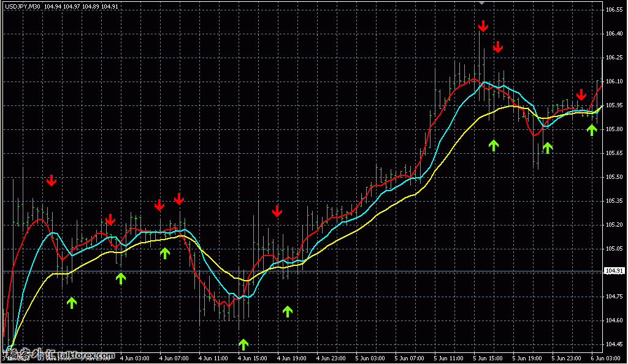Click the 4 Jun 03:00 time label
628x364 pixels.
134,358
